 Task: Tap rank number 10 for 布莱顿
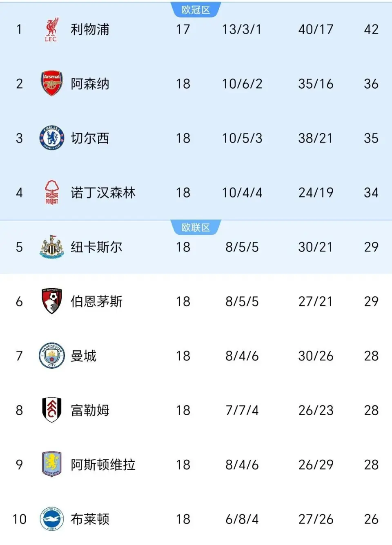19,519
